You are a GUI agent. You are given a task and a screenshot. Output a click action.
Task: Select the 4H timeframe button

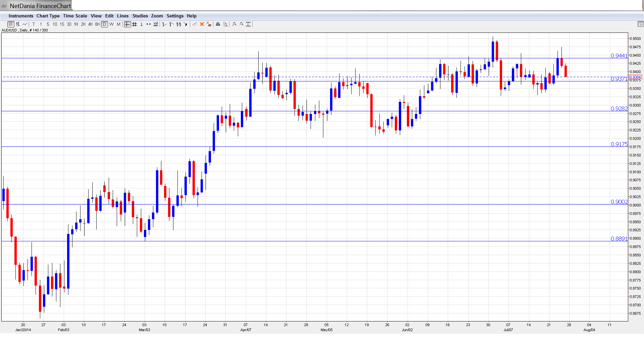pyautogui.click(x=90, y=24)
